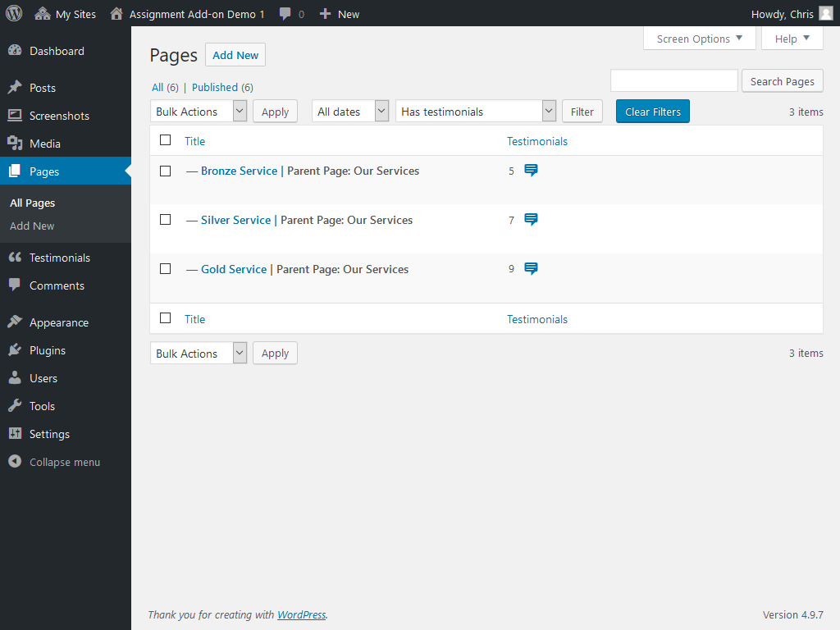This screenshot has width=840, height=630.
Task: Click the Comments sidebar icon
Action: pyautogui.click(x=15, y=285)
